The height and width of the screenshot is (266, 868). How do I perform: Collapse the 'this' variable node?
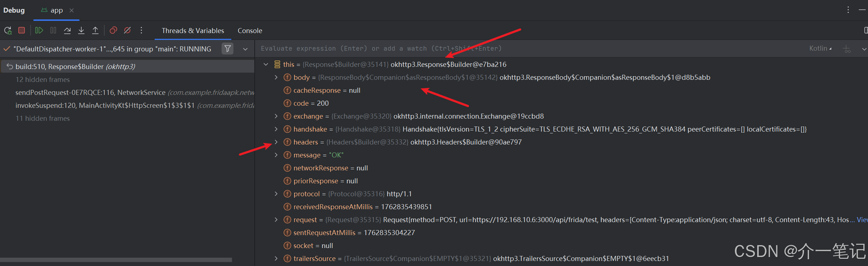[266, 64]
